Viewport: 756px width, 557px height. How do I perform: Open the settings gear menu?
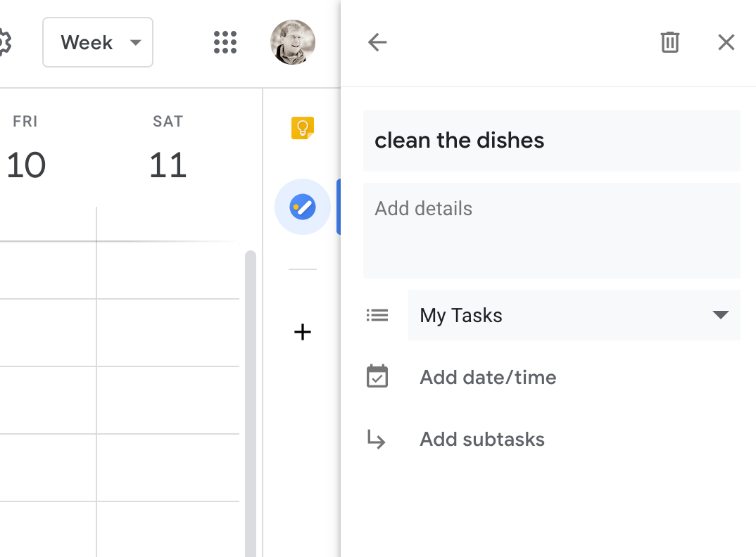tap(4, 42)
